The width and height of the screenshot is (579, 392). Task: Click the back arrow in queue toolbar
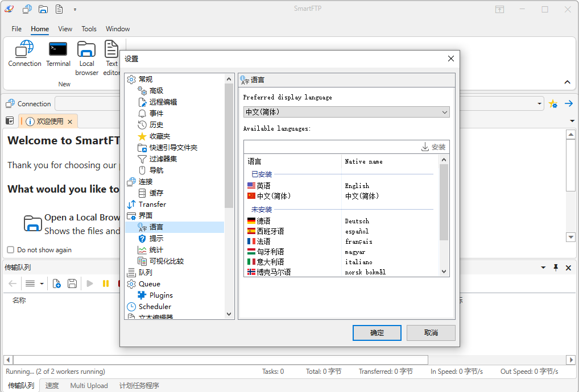point(13,283)
